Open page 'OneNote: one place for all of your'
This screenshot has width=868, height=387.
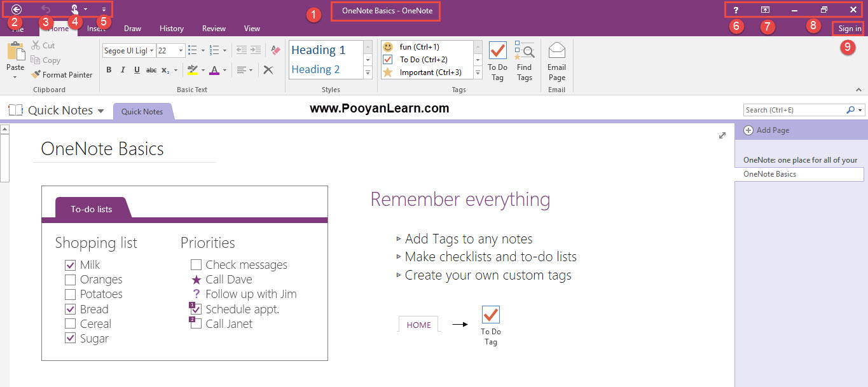[800, 160]
